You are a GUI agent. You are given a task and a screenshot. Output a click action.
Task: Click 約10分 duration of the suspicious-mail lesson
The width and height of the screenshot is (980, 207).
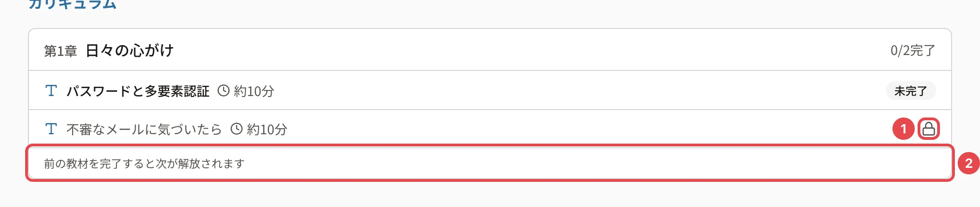(267, 129)
